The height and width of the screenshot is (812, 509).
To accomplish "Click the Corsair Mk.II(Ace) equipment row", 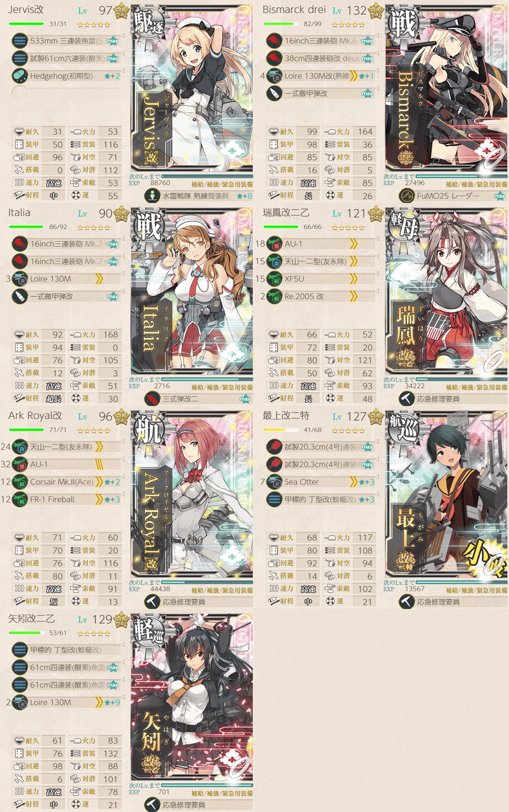I will pos(66,482).
